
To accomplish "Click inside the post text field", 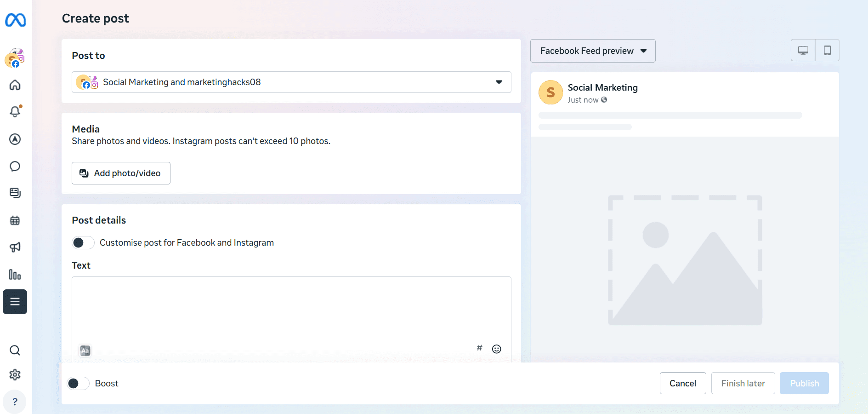I will pos(291,308).
